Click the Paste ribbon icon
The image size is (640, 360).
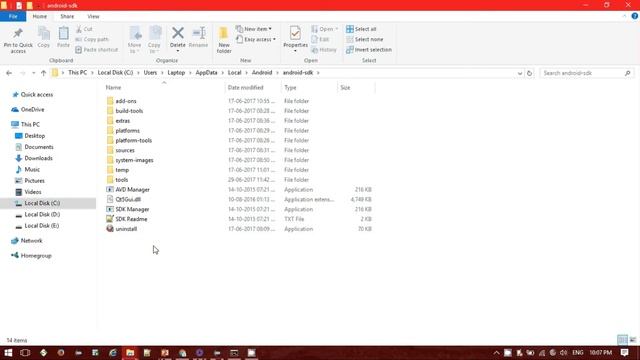pos(63,33)
